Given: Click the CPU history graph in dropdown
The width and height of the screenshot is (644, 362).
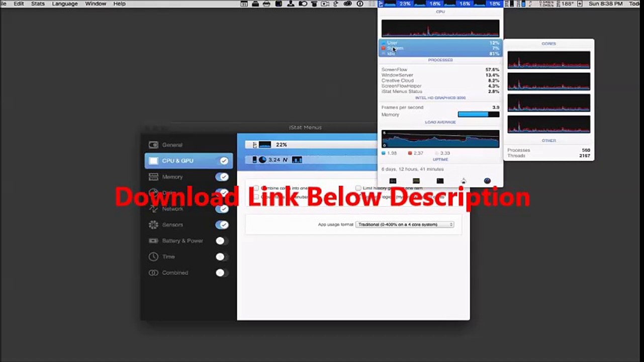Looking at the screenshot, I should [440, 28].
